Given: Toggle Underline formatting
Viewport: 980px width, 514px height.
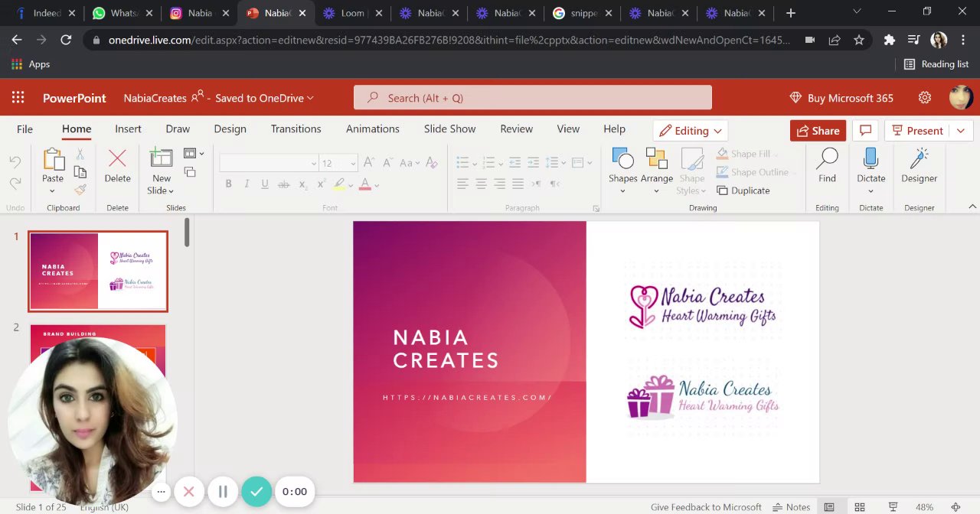Looking at the screenshot, I should click(x=265, y=184).
